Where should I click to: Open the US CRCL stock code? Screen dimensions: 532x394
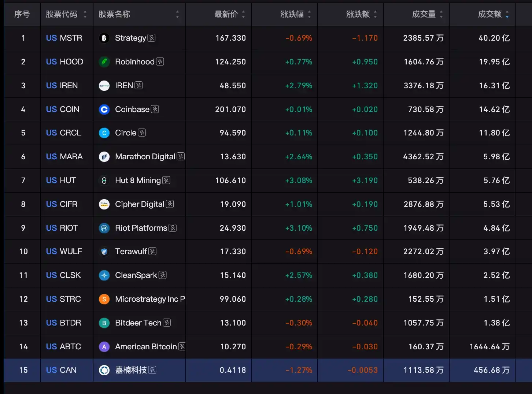pyautogui.click(x=64, y=133)
